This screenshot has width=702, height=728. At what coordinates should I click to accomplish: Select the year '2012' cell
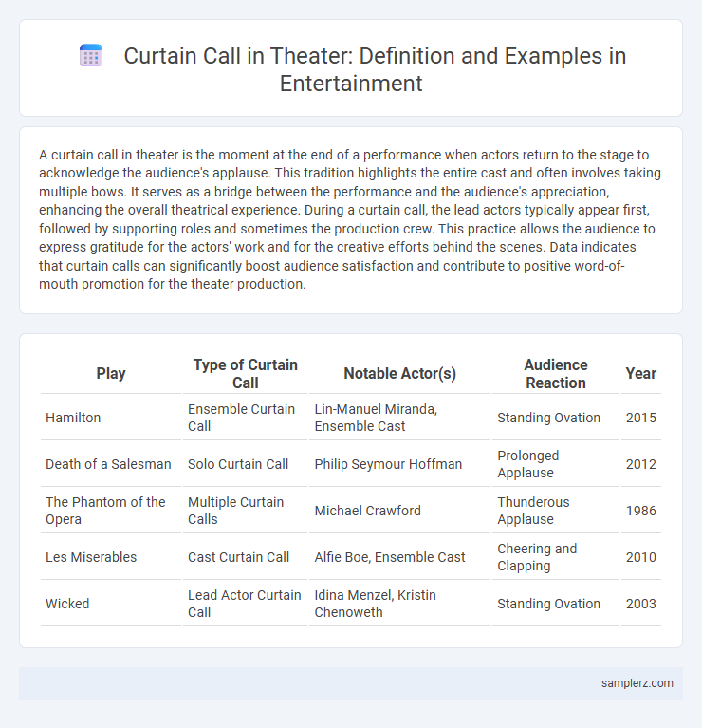(640, 464)
